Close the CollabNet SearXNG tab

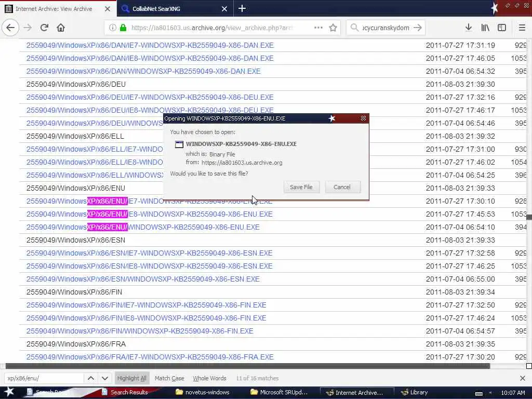(224, 9)
